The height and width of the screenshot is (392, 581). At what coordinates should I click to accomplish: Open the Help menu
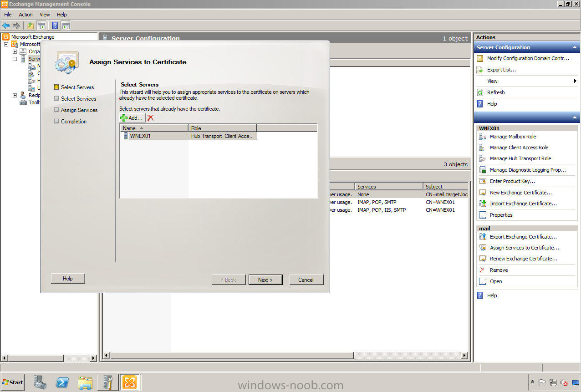pyautogui.click(x=62, y=15)
